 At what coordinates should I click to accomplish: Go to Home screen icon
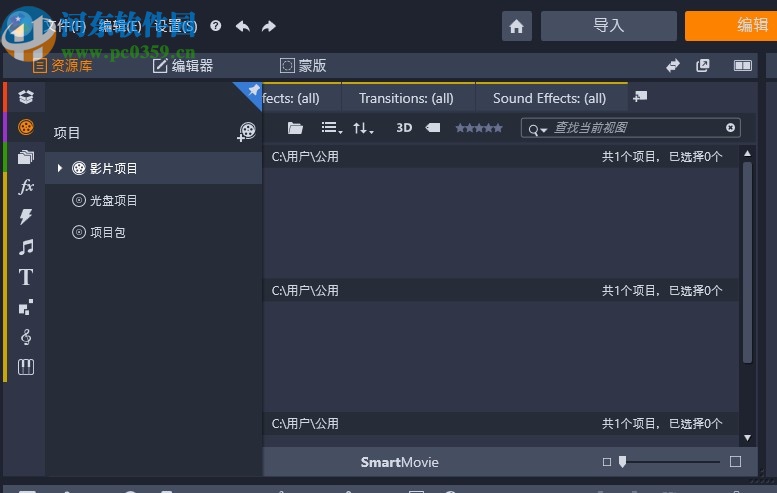[516, 26]
